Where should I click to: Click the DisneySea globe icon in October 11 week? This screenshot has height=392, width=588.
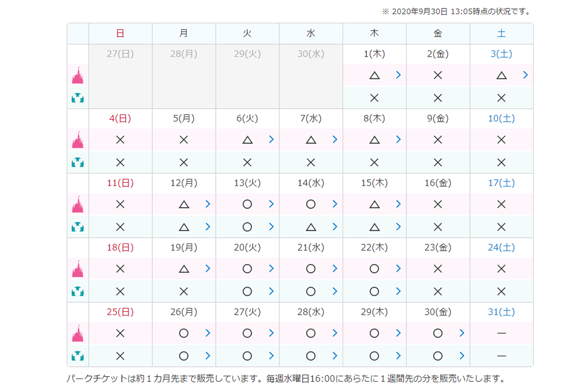pyautogui.click(x=78, y=227)
